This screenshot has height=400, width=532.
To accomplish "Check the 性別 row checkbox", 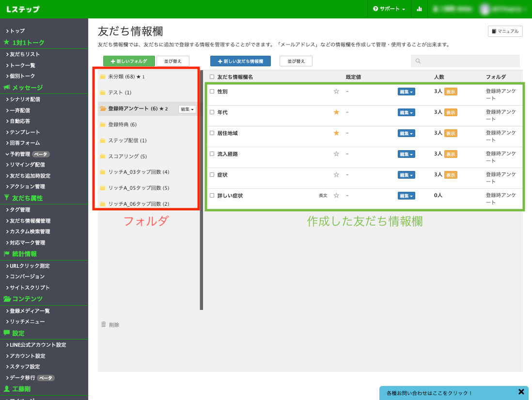I will pyautogui.click(x=212, y=91).
